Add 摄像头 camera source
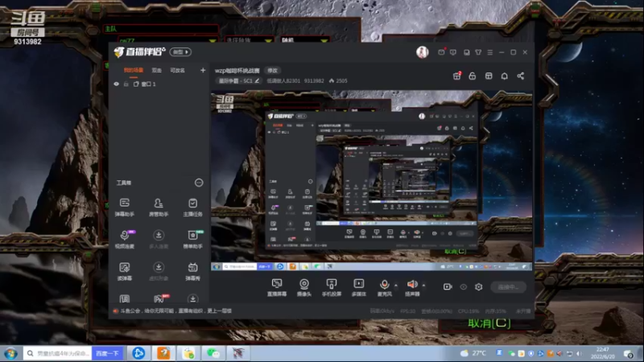The width and height of the screenshot is (644, 362). (x=304, y=287)
